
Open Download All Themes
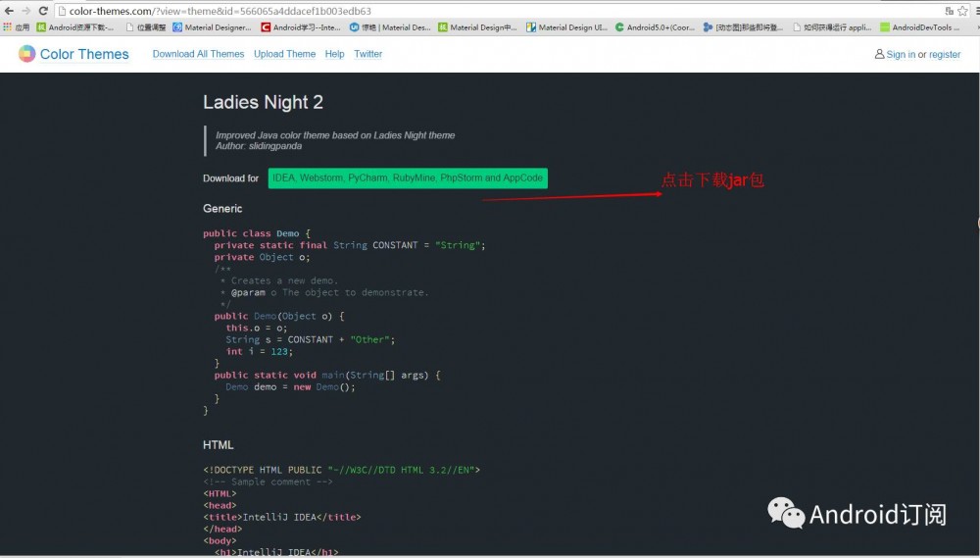(198, 54)
